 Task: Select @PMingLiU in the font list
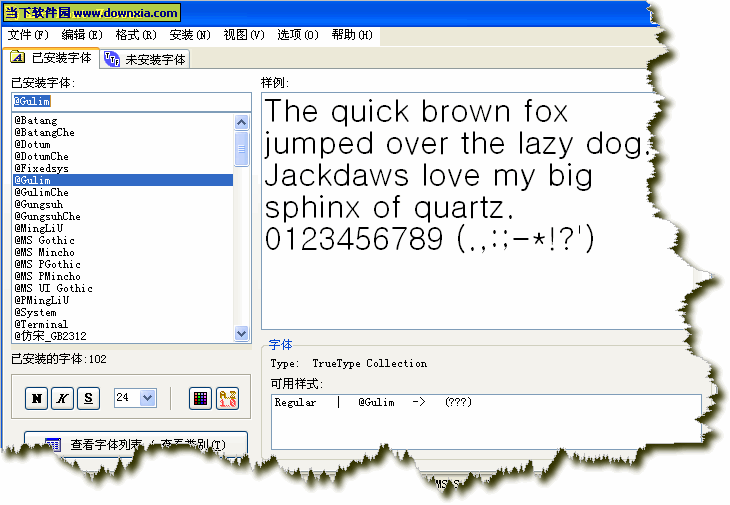(123, 300)
